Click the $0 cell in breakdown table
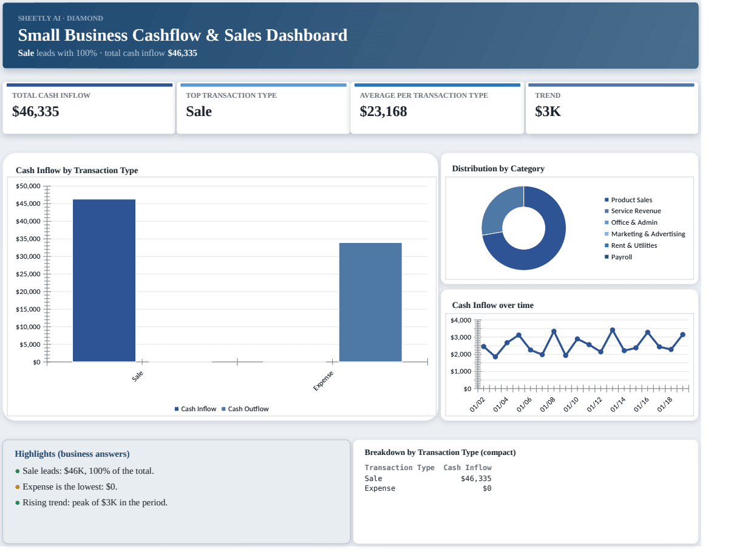 [487, 488]
